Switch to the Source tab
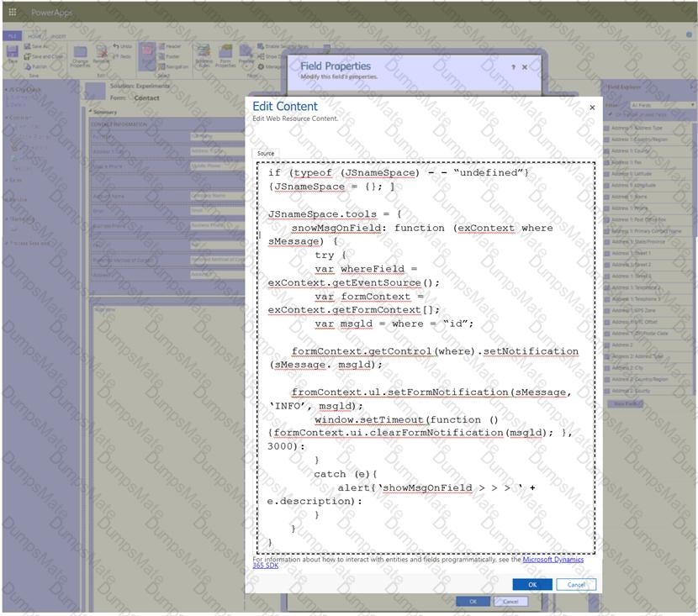The width and height of the screenshot is (698, 616). pos(266,153)
